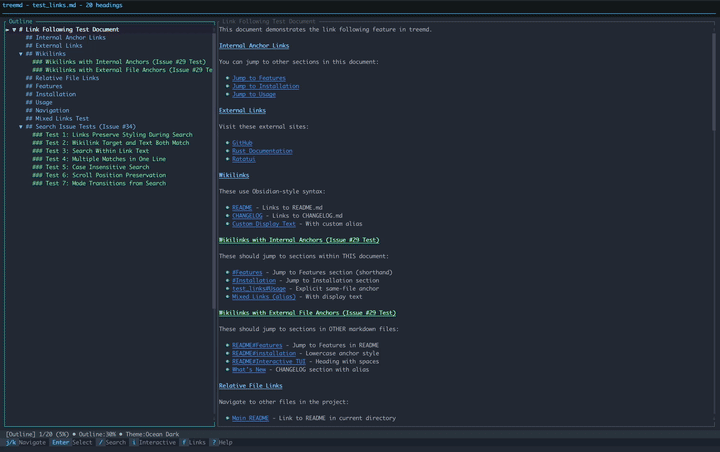Click the Outline:30% status entry
The width and height of the screenshot is (720, 452).
[97, 435]
